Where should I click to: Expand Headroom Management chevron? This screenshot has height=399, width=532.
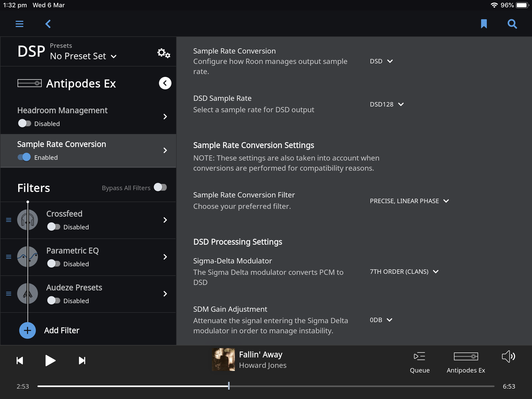[165, 116]
